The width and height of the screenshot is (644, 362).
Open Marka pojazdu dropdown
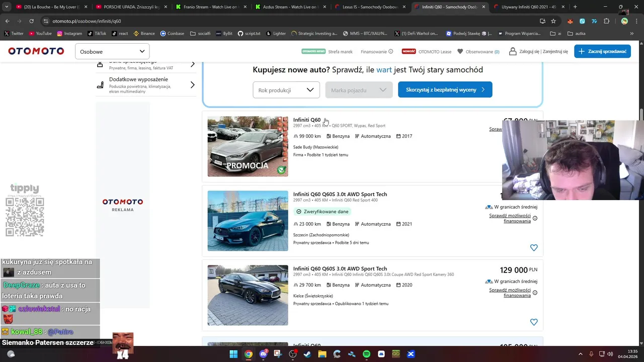click(x=359, y=90)
